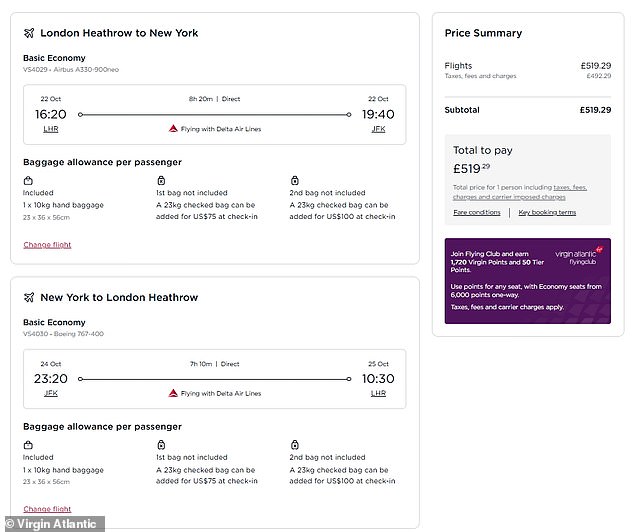
Task: Click the Virgin Atlantic Flying Club banner
Action: pyautogui.click(x=528, y=281)
